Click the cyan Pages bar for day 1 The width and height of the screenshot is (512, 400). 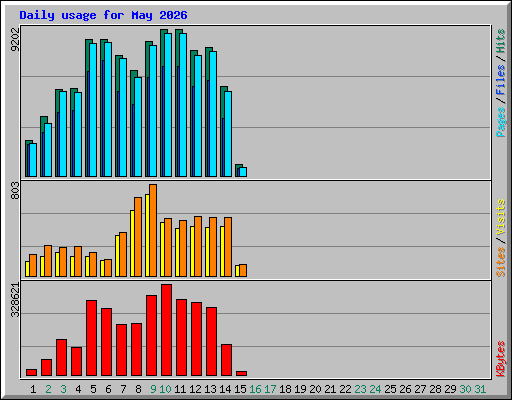[x=33, y=160]
